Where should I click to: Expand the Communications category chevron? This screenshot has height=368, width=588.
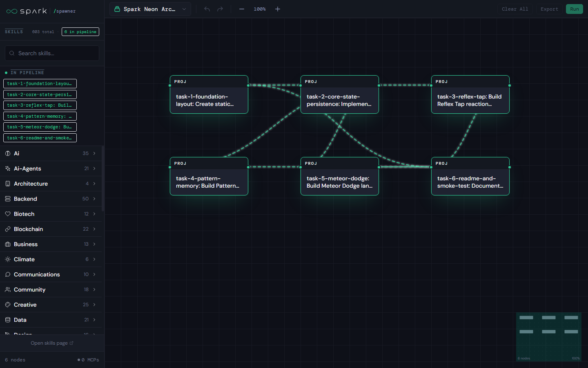[x=94, y=274]
